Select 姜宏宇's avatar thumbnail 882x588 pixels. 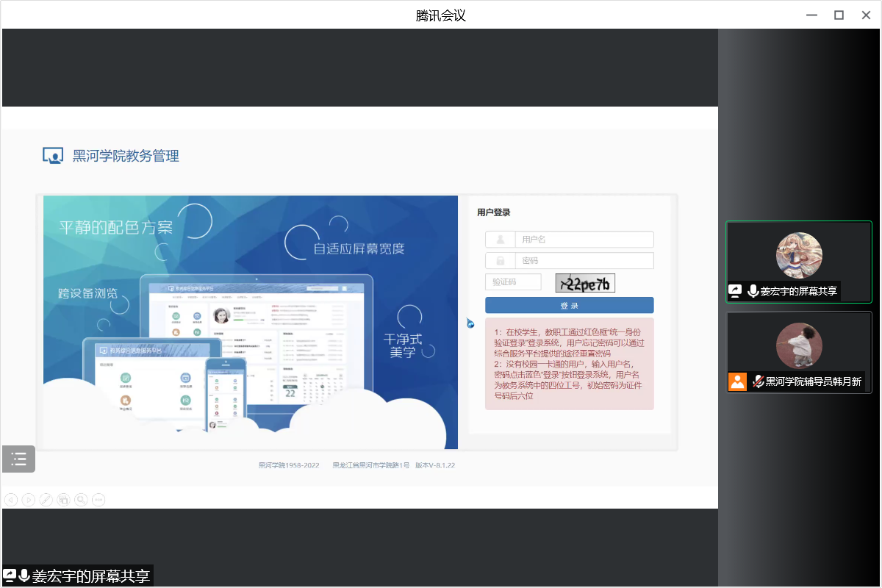(799, 255)
